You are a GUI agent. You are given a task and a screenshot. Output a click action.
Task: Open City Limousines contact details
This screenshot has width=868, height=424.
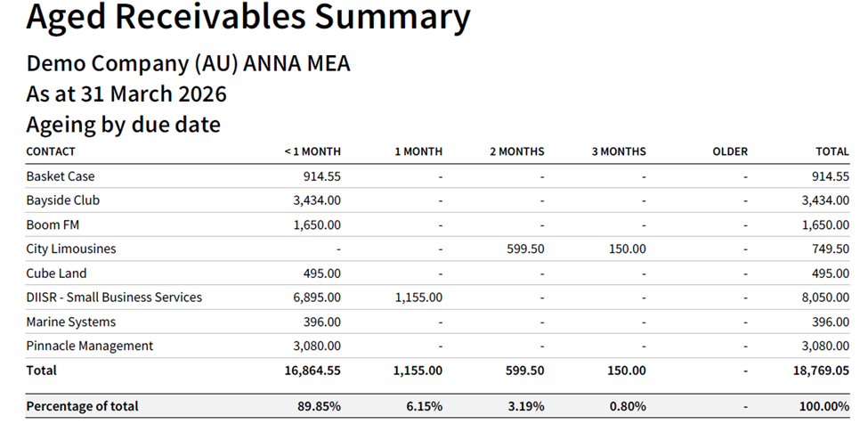(71, 249)
